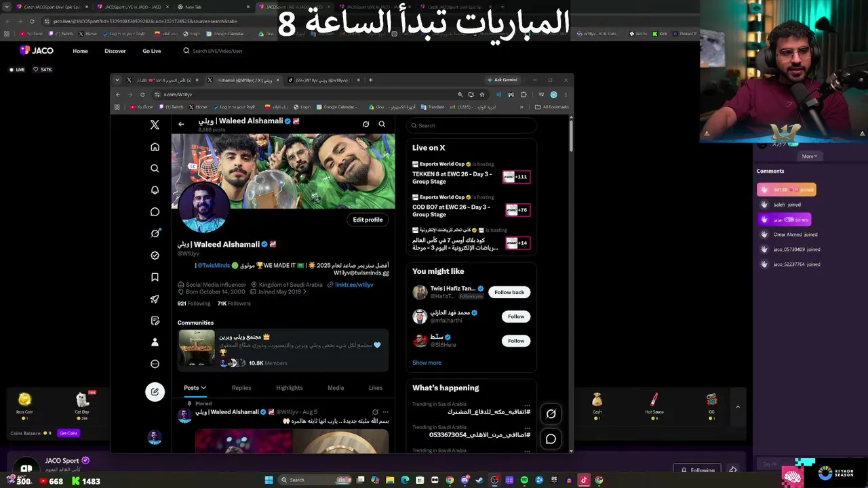
Task: Follow the @Sl6Here account
Action: coord(516,341)
